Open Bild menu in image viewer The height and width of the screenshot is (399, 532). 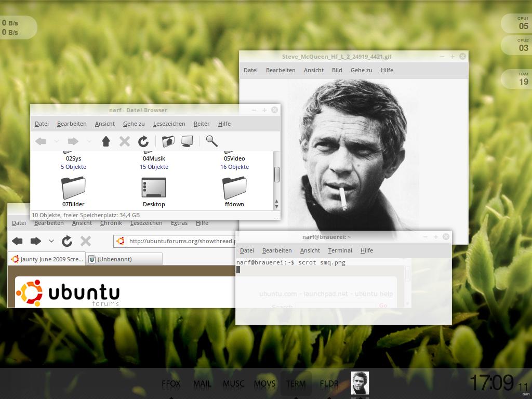coord(337,70)
